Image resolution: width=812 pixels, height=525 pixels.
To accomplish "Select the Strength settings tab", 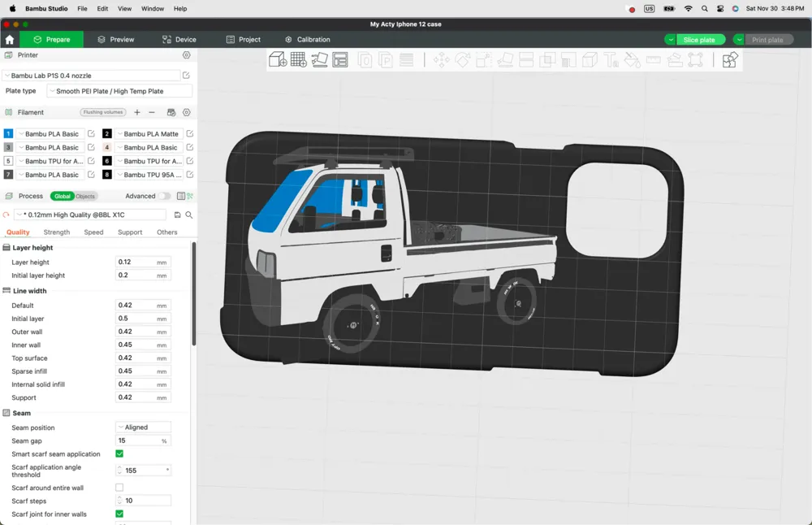I will click(x=57, y=232).
